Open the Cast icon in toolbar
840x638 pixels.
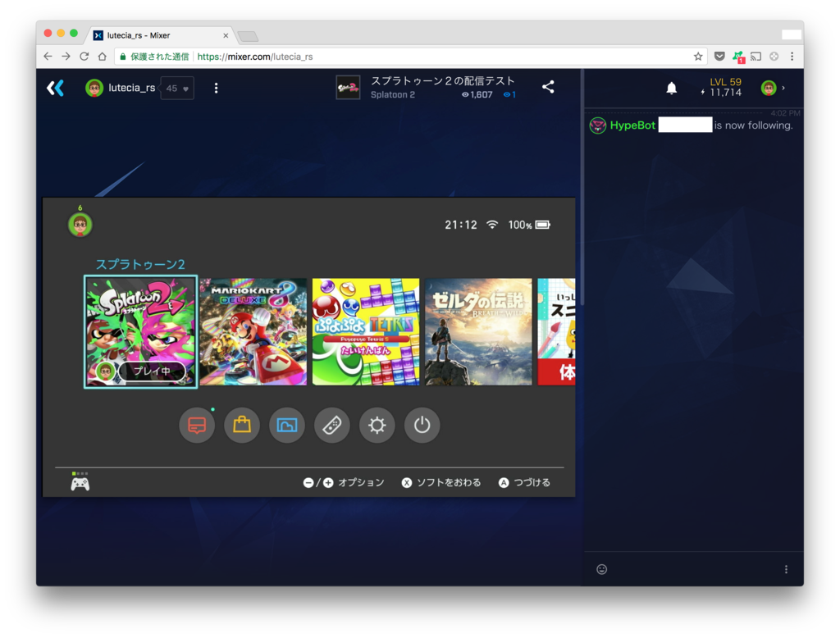click(x=756, y=57)
